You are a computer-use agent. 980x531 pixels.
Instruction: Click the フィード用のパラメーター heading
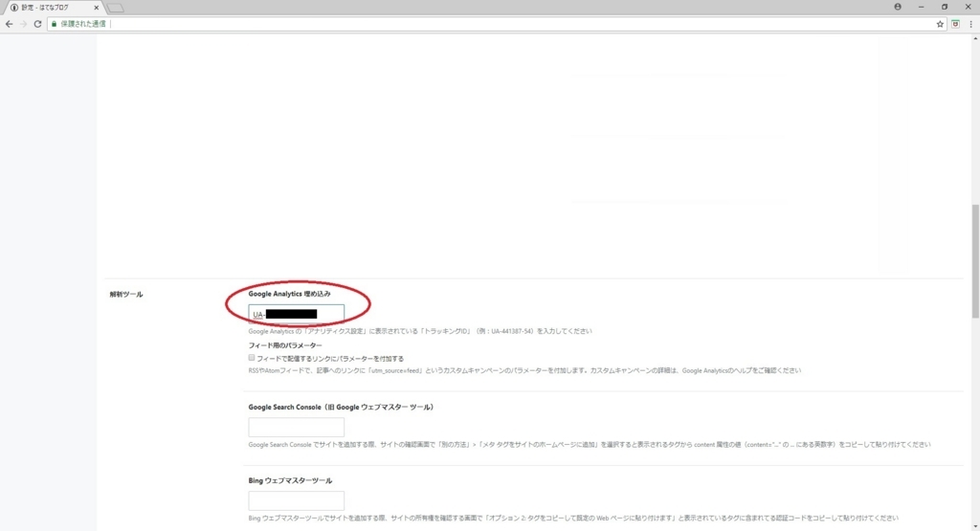point(285,345)
